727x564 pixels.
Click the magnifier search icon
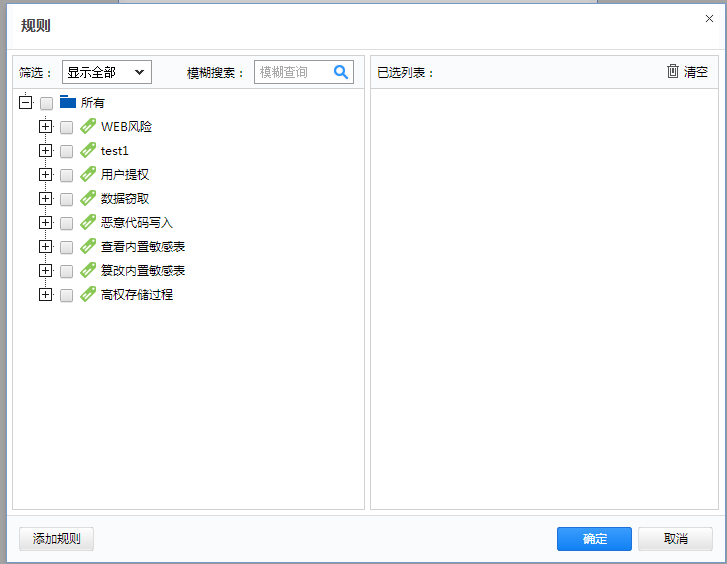point(341,72)
